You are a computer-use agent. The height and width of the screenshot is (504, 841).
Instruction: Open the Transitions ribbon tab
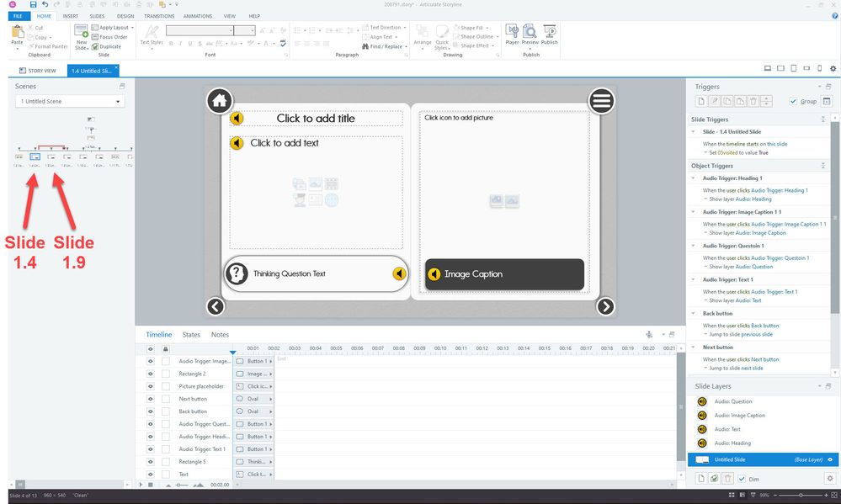click(x=159, y=16)
